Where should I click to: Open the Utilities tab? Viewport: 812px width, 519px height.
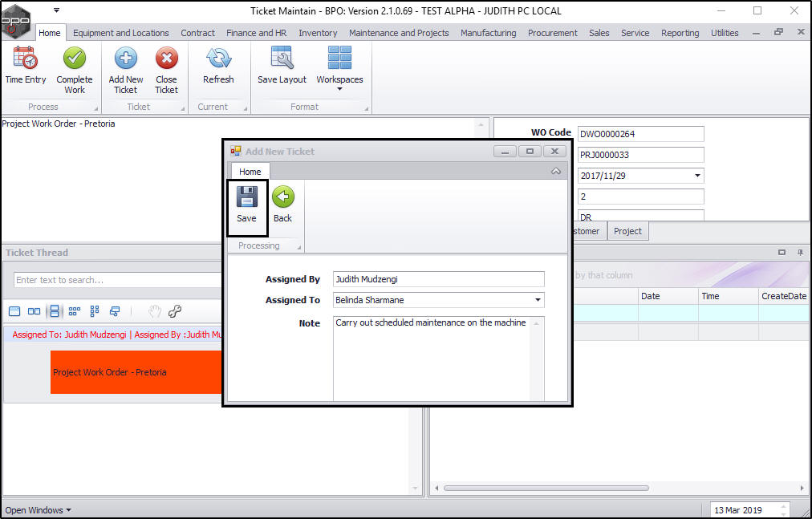coord(725,33)
